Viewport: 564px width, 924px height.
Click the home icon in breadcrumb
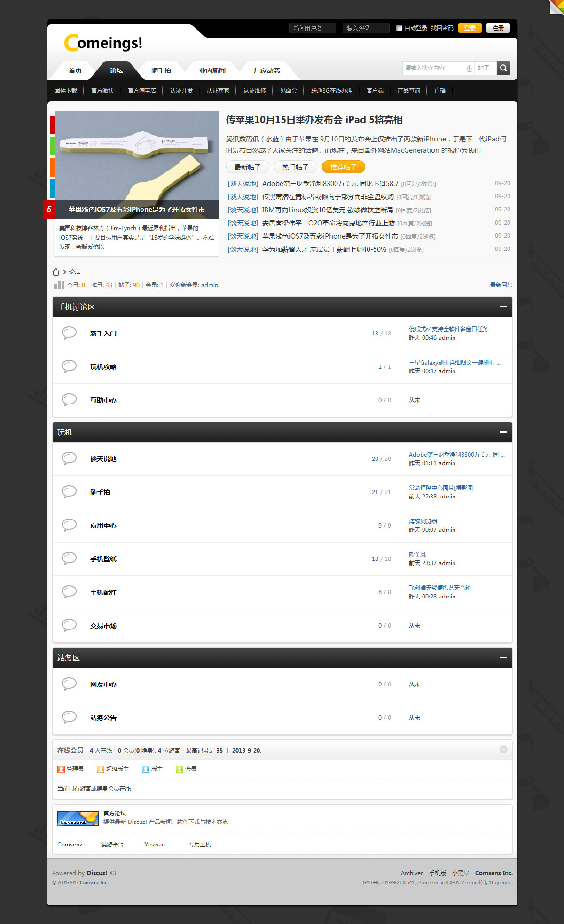[x=56, y=272]
